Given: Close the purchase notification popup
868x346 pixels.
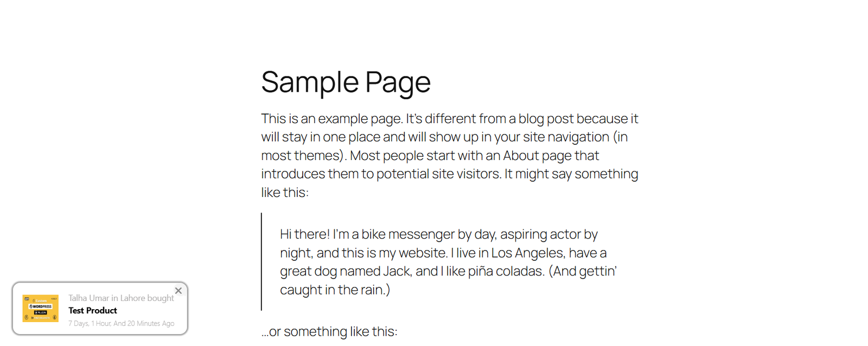Looking at the screenshot, I should coord(178,291).
